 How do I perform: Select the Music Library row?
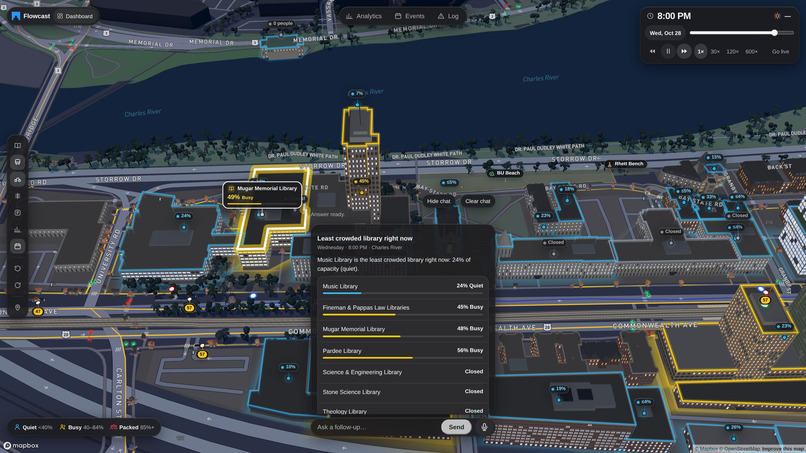[402, 286]
